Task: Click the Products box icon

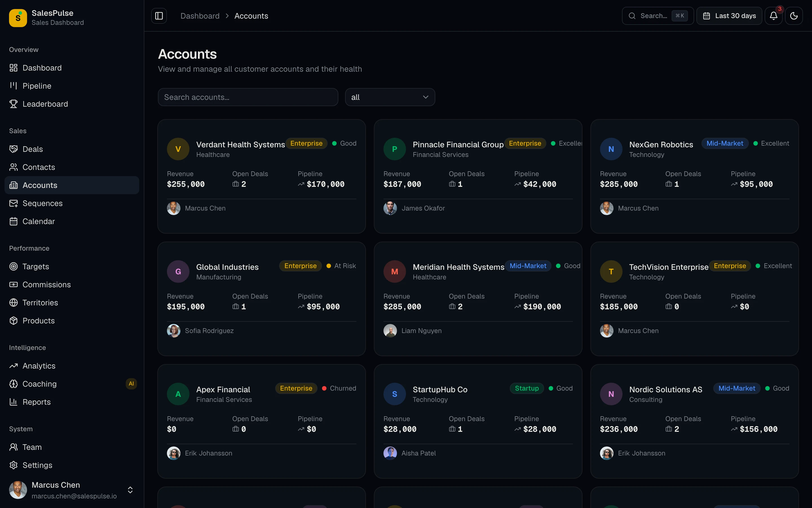Action: coord(14,321)
